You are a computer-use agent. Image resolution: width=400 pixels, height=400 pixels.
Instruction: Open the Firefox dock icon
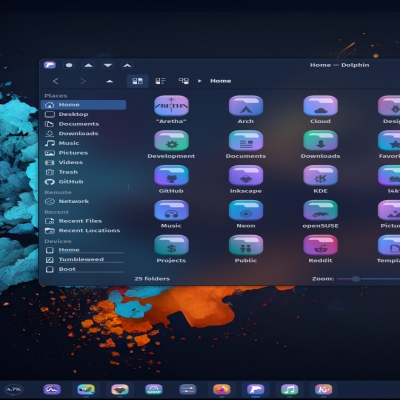(222, 389)
